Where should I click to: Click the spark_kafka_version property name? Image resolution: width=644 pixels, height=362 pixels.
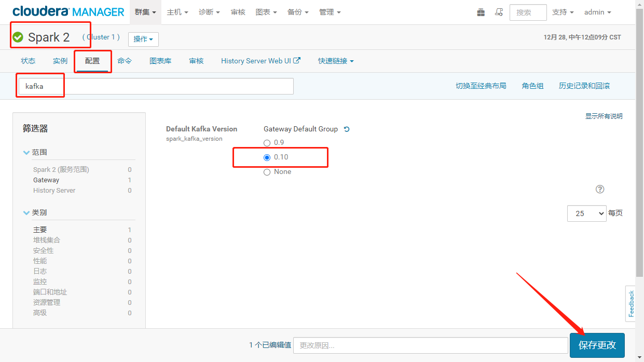point(194,139)
